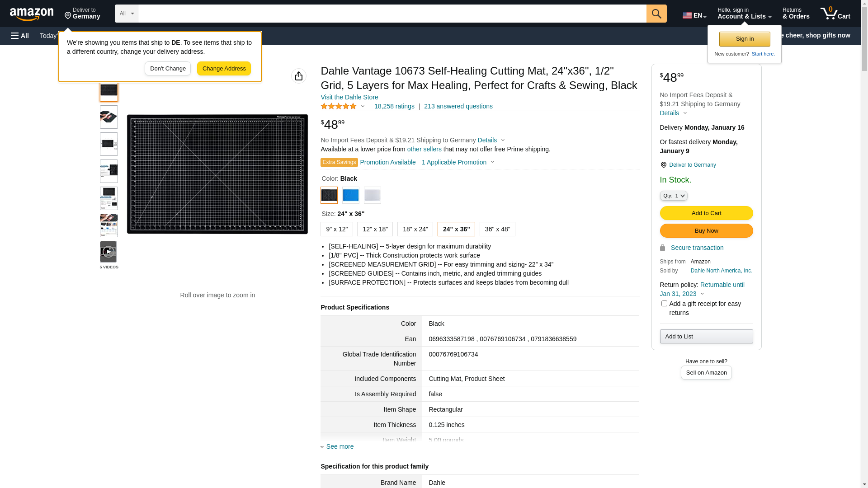Play the product video thumbnail
This screenshot has height=488, width=868.
(x=108, y=252)
